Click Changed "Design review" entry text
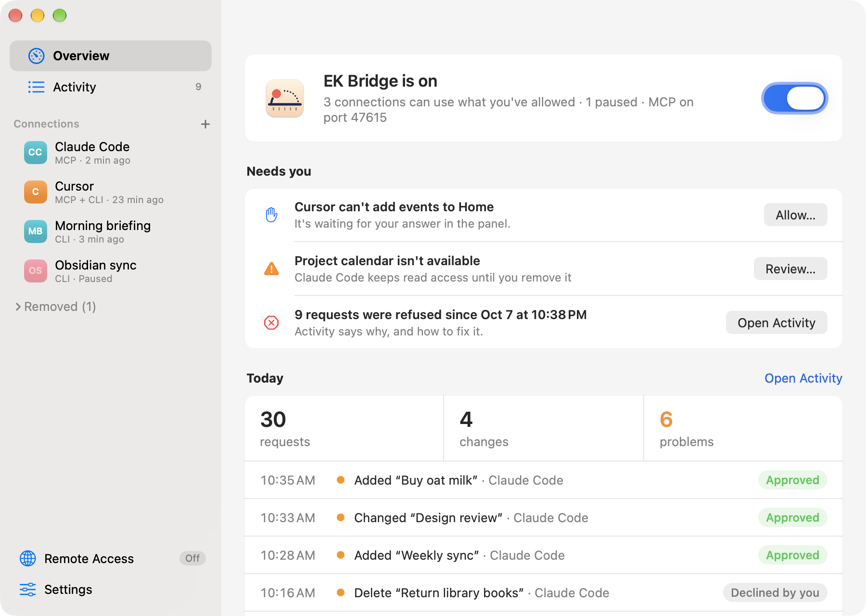This screenshot has width=866, height=616. pos(428,518)
